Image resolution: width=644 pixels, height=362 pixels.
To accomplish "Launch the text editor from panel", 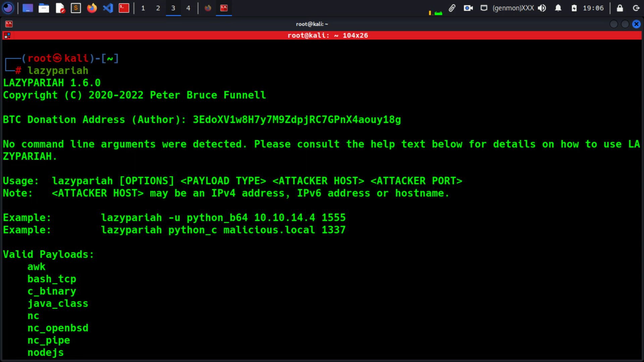I will 60,8.
